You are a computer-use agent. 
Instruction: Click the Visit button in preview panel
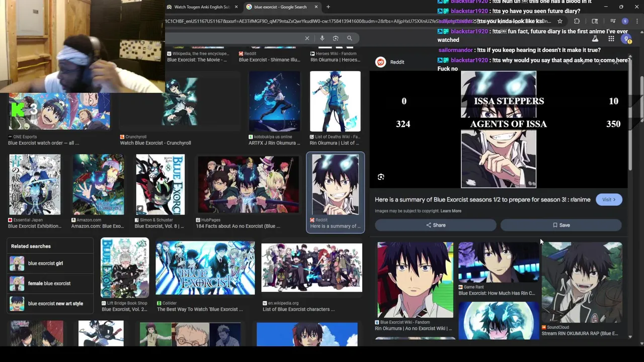609,200
